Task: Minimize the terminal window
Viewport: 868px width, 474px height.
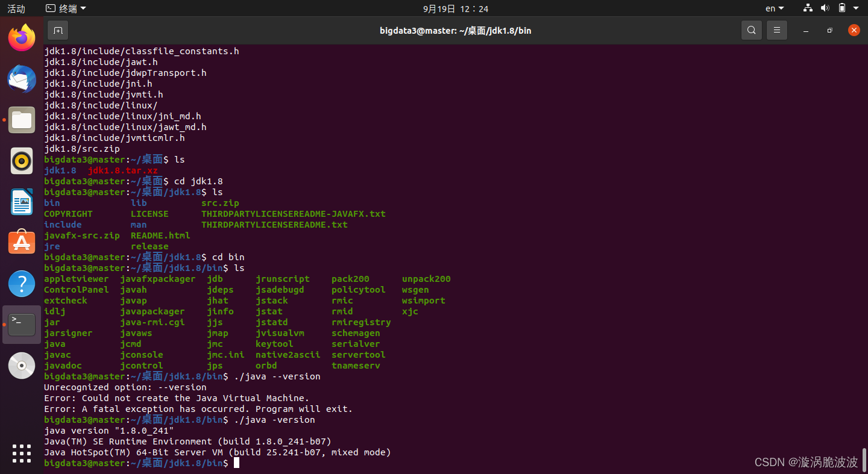Action: pos(806,30)
